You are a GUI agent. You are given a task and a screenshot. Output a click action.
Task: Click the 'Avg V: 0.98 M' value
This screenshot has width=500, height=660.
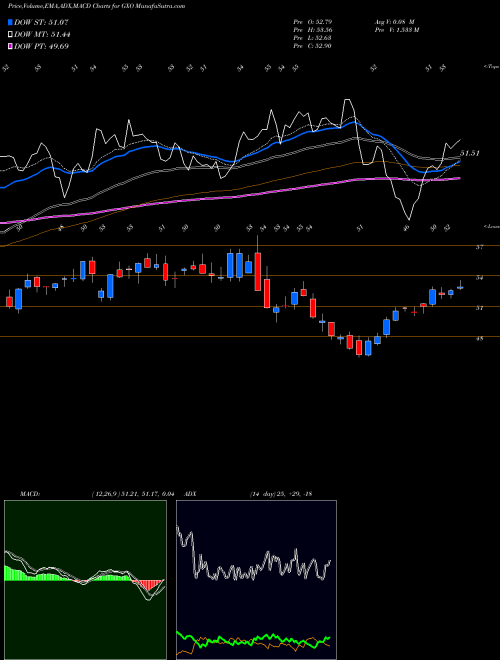394,22
